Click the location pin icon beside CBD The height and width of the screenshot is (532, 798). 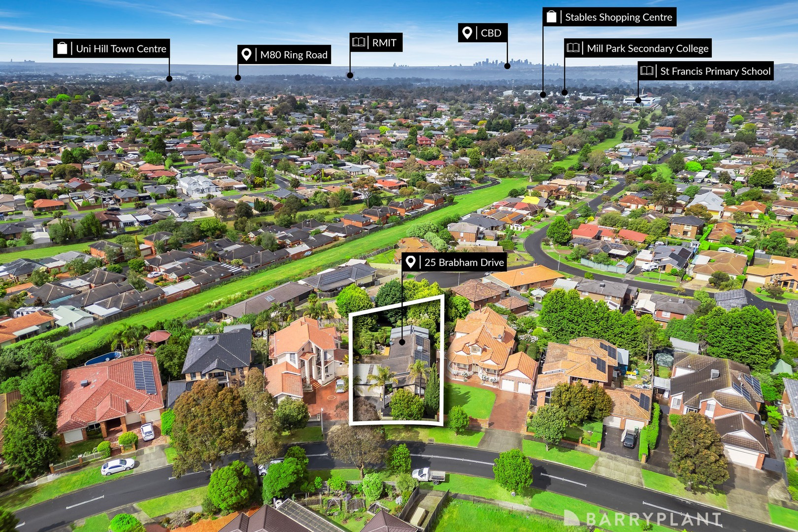point(467,33)
